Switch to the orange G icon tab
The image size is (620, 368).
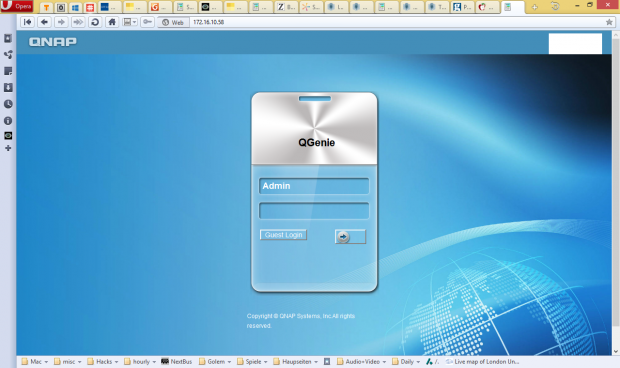pos(160,7)
